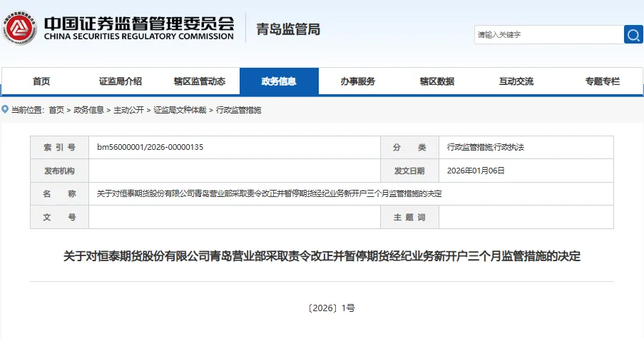
Task: Click the bold article headline
Action: (322, 256)
